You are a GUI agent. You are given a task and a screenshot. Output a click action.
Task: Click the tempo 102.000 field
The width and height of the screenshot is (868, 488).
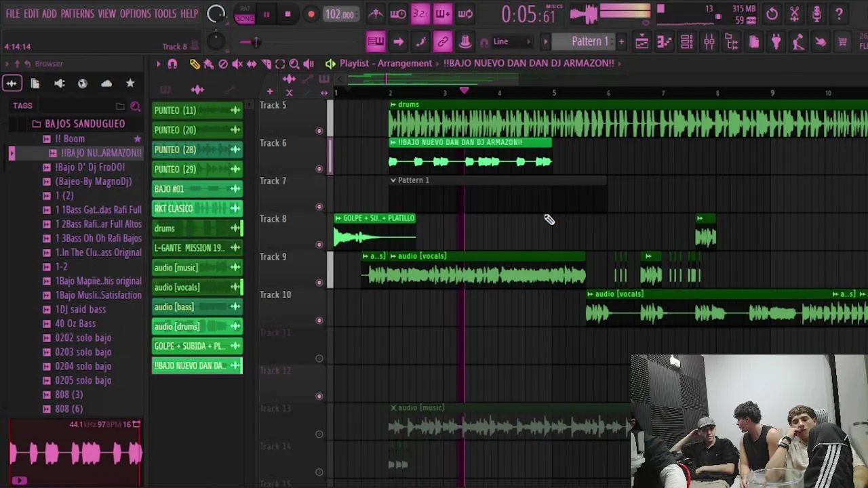(340, 14)
